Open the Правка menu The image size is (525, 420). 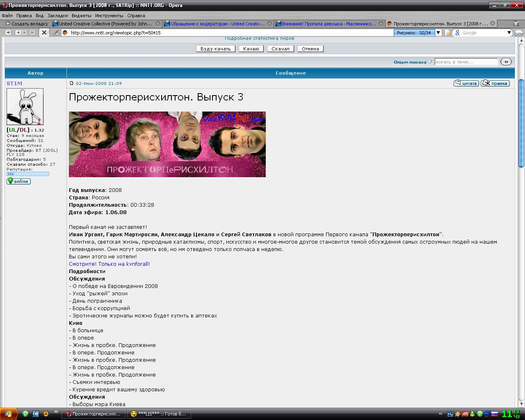[x=24, y=16]
